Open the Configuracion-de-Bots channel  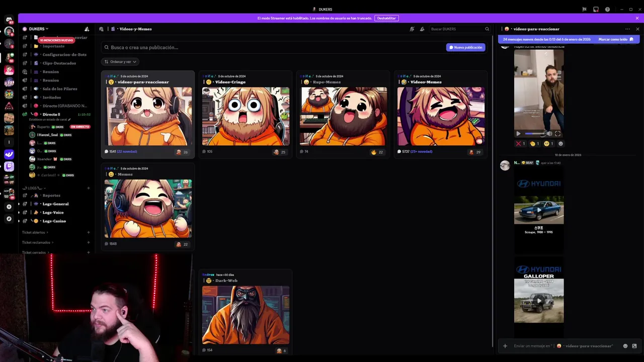pos(56,55)
